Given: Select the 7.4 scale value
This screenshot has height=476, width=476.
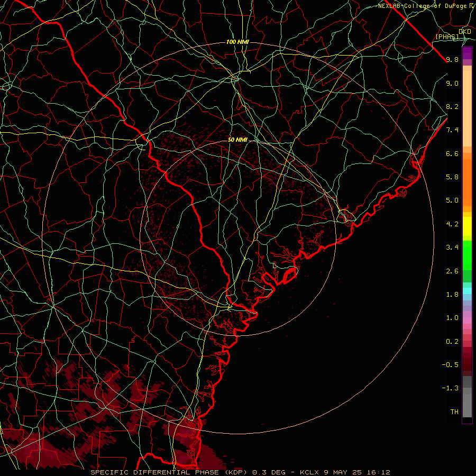Looking at the screenshot, I should tap(452, 130).
